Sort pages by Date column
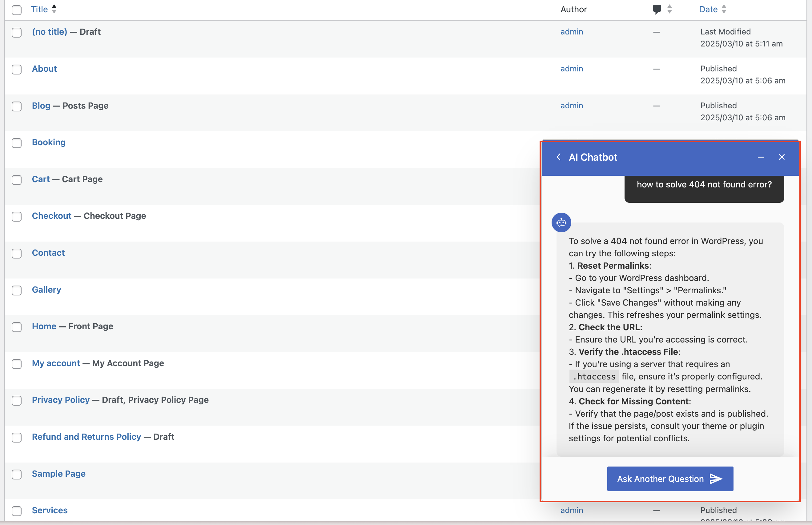The width and height of the screenshot is (812, 525). coord(708,9)
